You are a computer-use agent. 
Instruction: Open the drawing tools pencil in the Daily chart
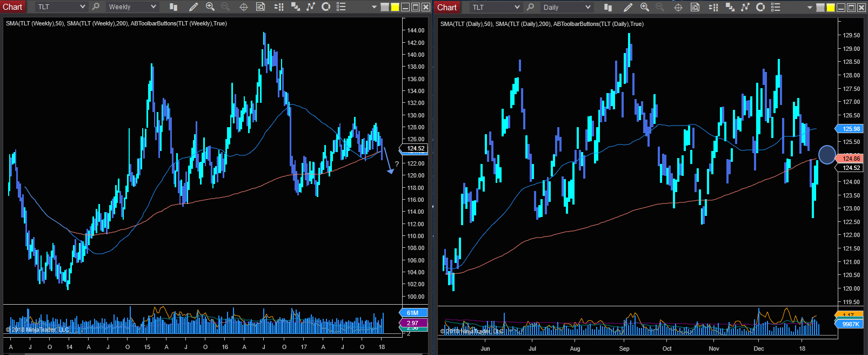pos(627,7)
